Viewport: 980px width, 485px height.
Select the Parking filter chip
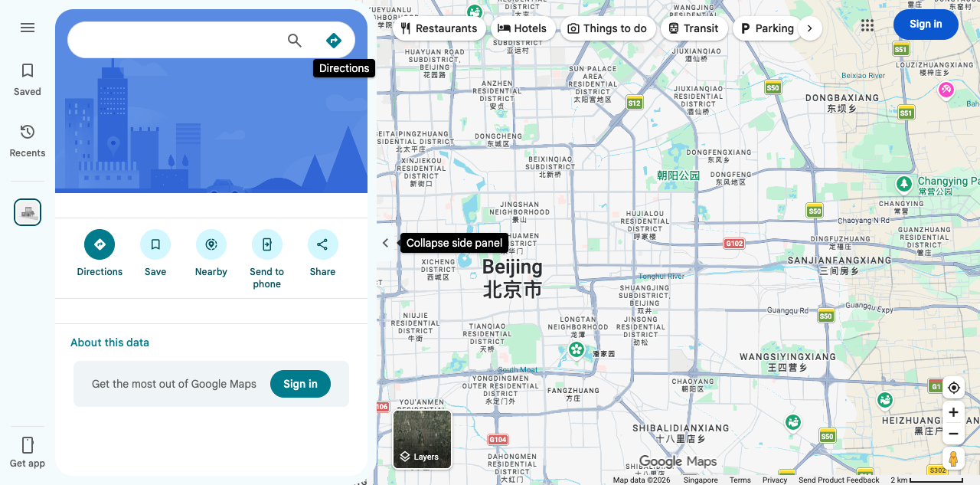coord(767,28)
